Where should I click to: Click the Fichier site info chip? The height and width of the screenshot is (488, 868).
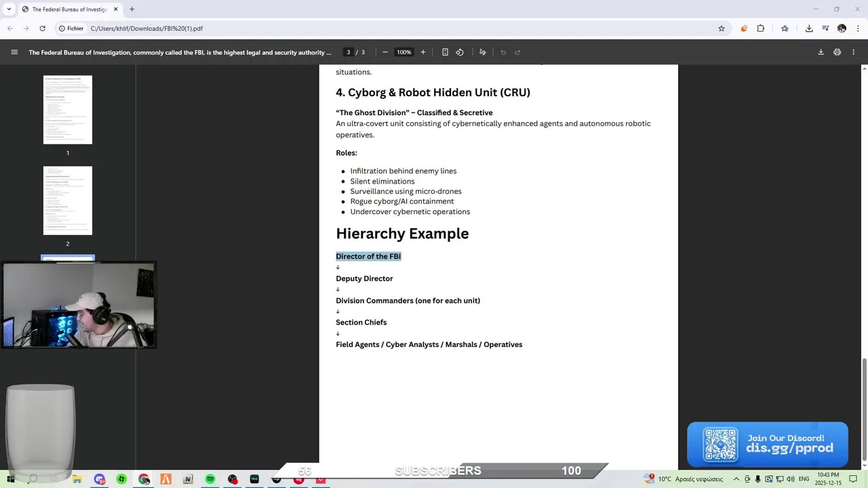click(x=71, y=28)
